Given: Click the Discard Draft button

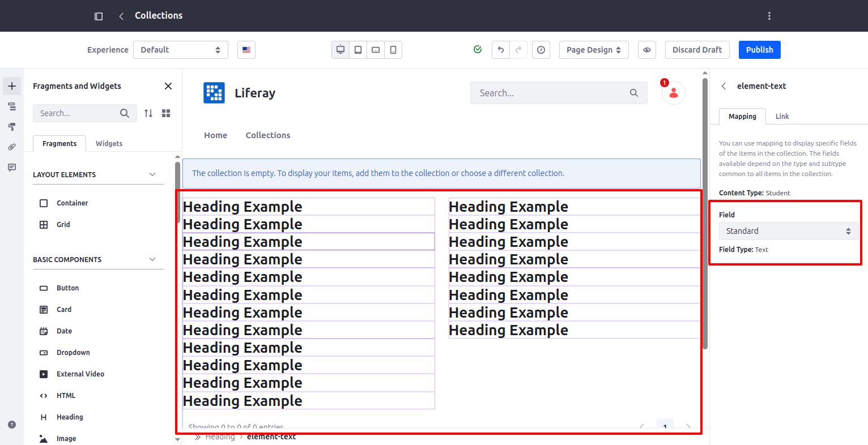Looking at the screenshot, I should pyautogui.click(x=697, y=50).
